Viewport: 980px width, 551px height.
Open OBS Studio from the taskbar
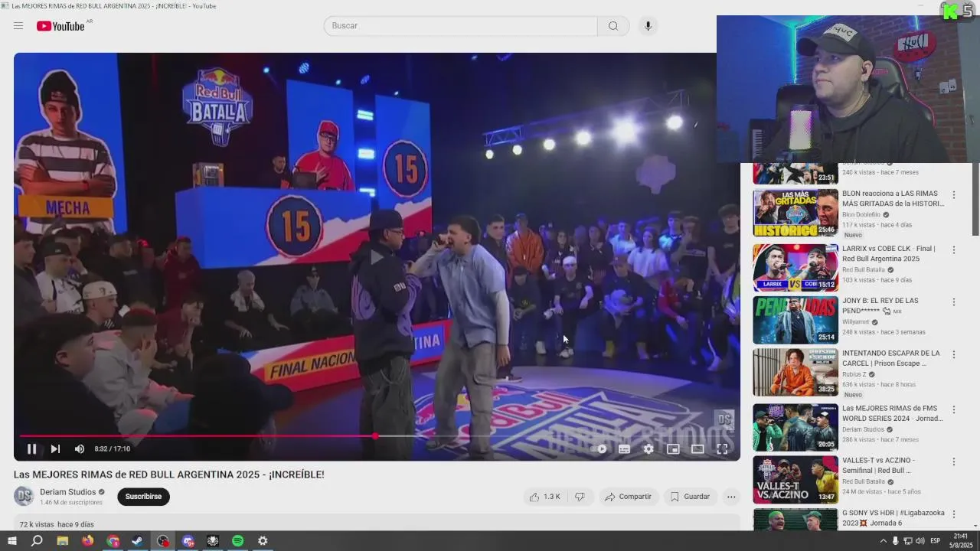[163, 541]
